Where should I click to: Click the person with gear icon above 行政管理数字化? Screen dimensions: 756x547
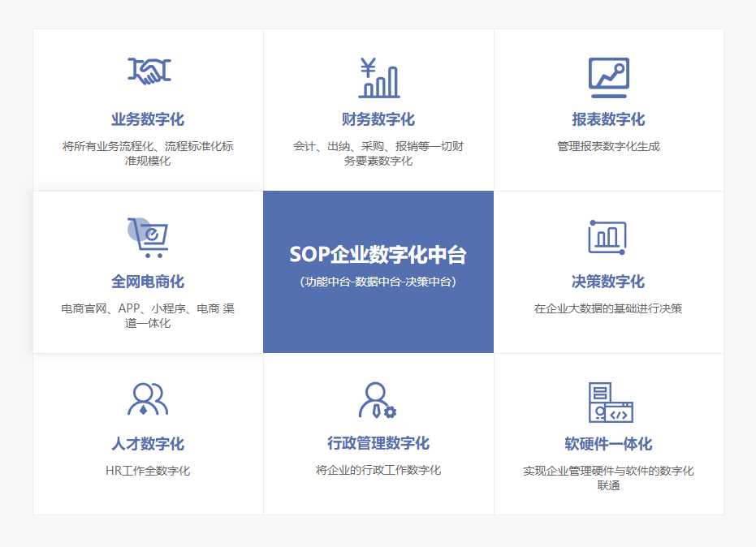pos(378,400)
